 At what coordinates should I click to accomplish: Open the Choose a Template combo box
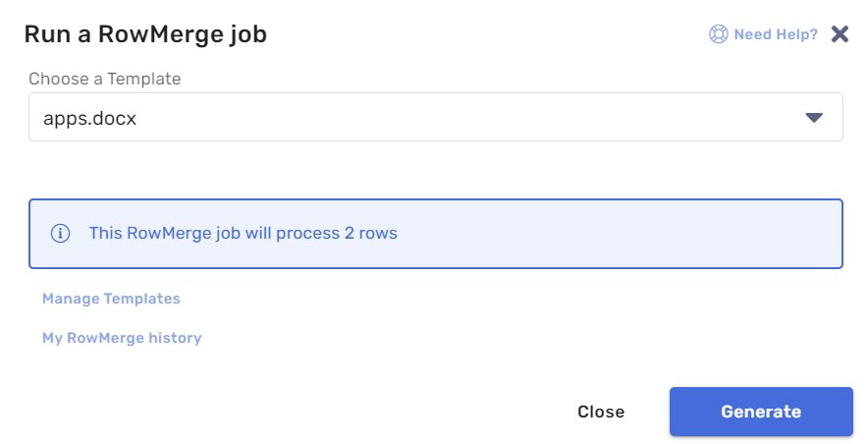(436, 117)
